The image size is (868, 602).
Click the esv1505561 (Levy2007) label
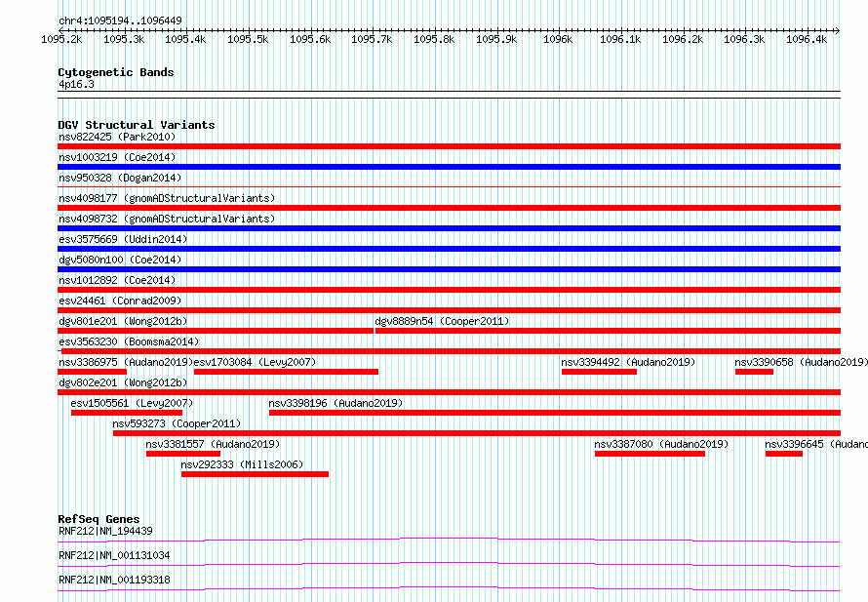click(132, 403)
